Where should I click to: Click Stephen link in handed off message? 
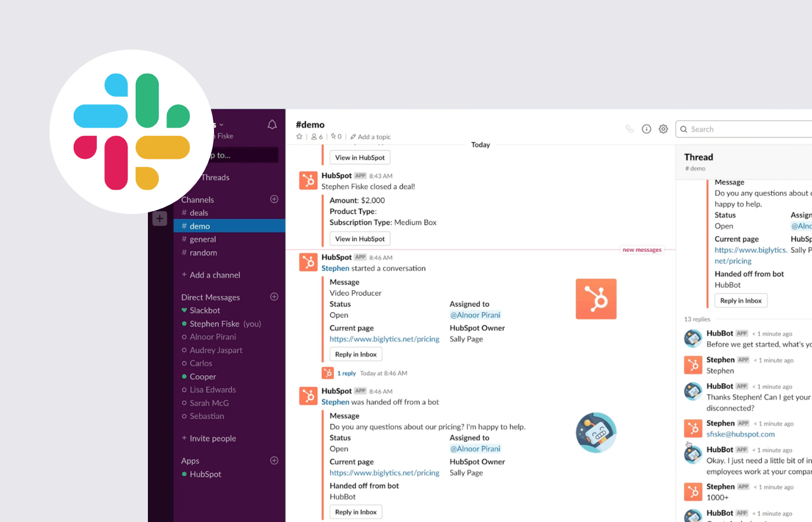coord(335,402)
